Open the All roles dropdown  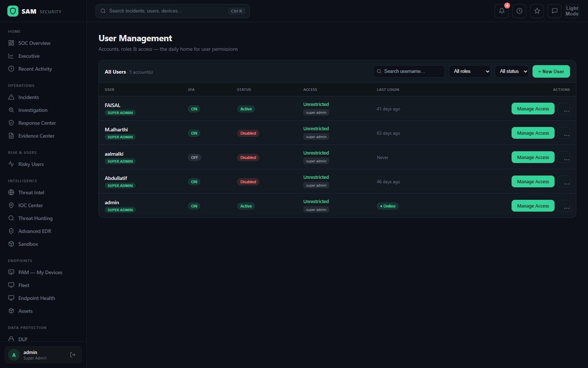[470, 71]
